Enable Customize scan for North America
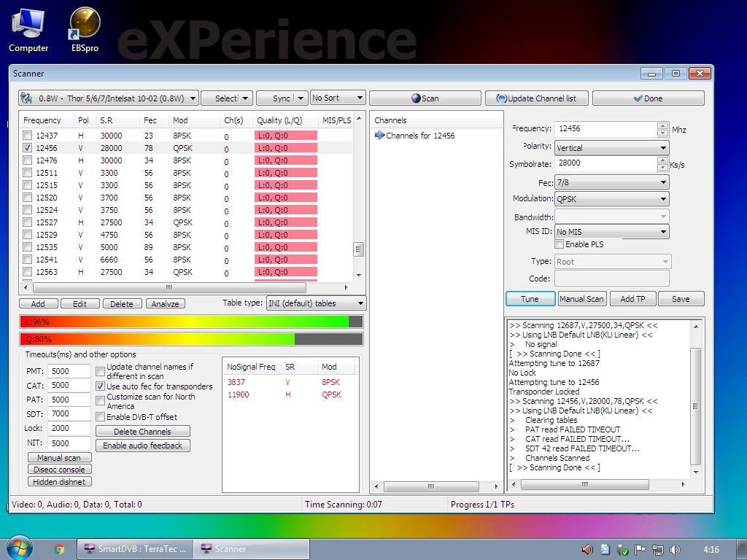Screen dimensions: 747x560 point(101,400)
